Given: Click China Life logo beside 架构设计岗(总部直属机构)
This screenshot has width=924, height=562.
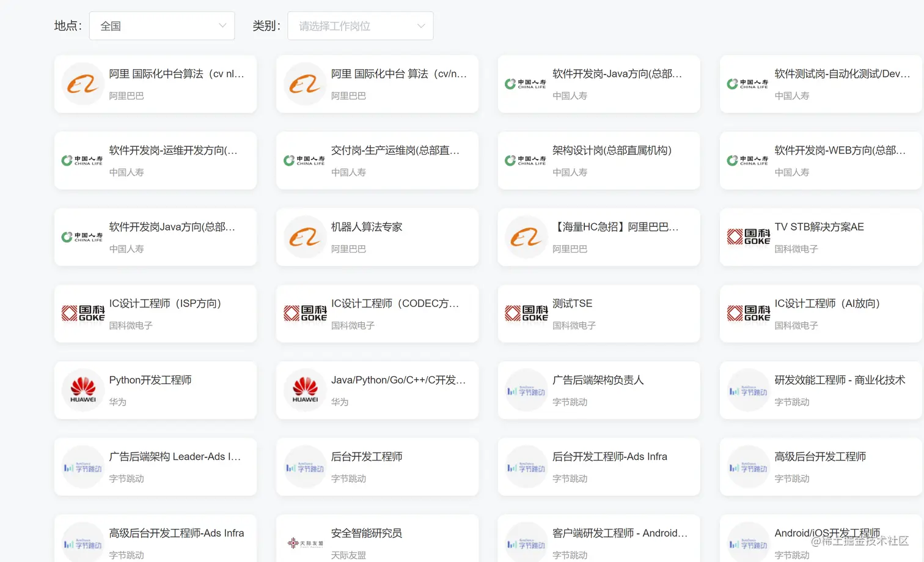Looking at the screenshot, I should 526,160.
